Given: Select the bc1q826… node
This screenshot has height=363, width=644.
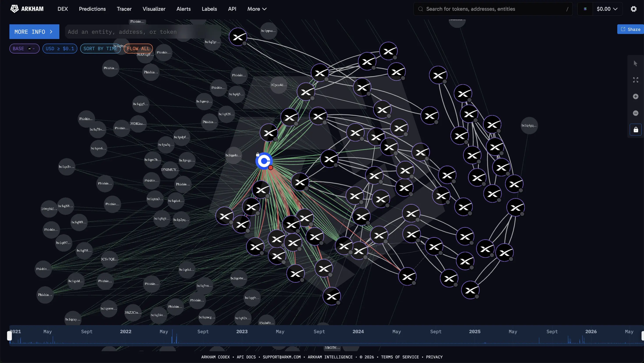Looking at the screenshot, I should [226, 114].
